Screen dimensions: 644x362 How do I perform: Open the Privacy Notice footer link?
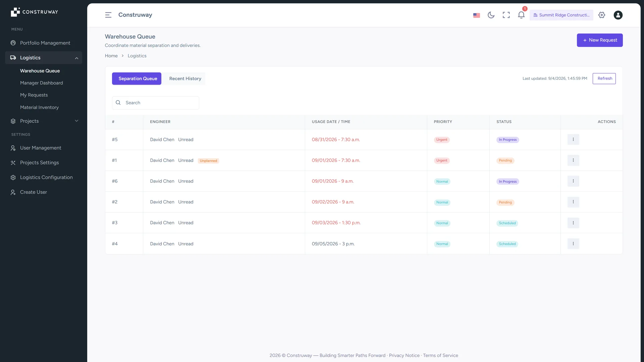point(404,356)
